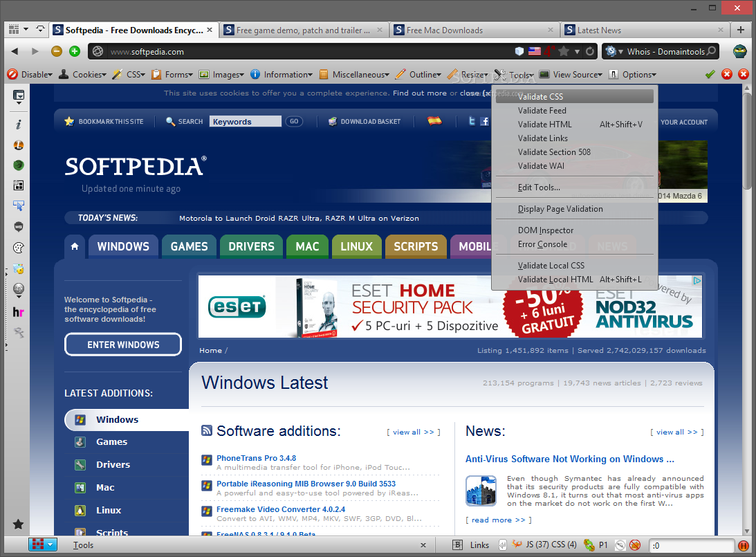This screenshot has height=557, width=756.
Task: Open Freemake Video Converter 4.0.2.4 link
Action: (x=281, y=509)
